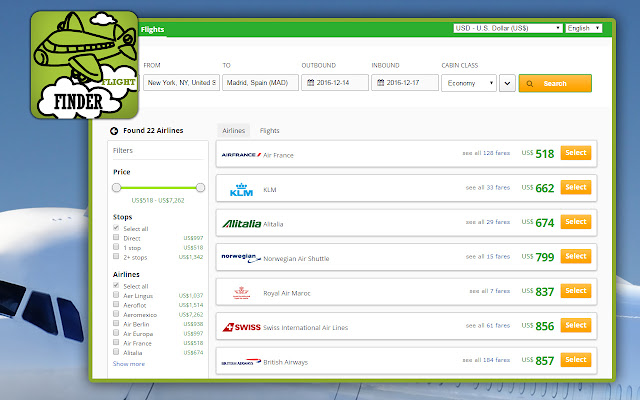This screenshot has width=640, height=400.
Task: Click the orange Search button
Action: click(555, 83)
